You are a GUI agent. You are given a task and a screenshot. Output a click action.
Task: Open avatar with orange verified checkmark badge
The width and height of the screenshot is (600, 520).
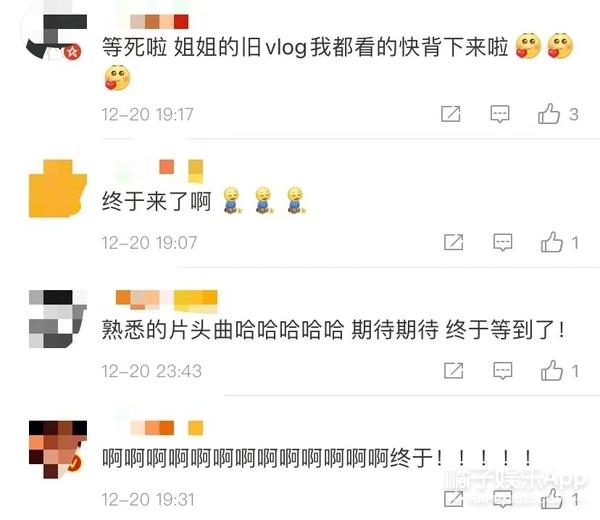tap(58, 449)
